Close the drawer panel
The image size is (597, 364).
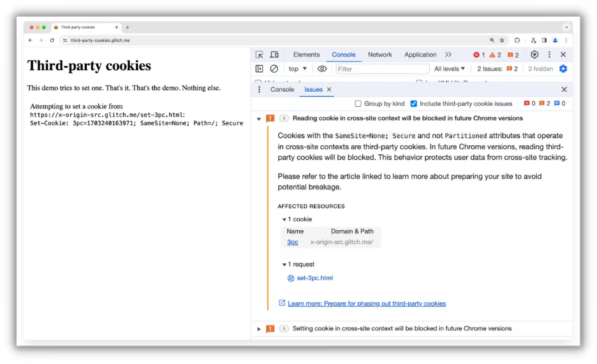coord(564,89)
